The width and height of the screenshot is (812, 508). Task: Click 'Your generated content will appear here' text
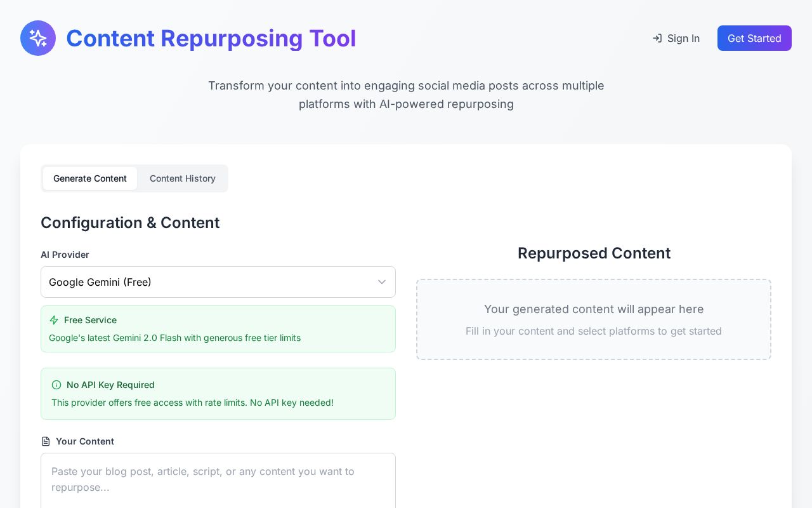pyautogui.click(x=594, y=309)
